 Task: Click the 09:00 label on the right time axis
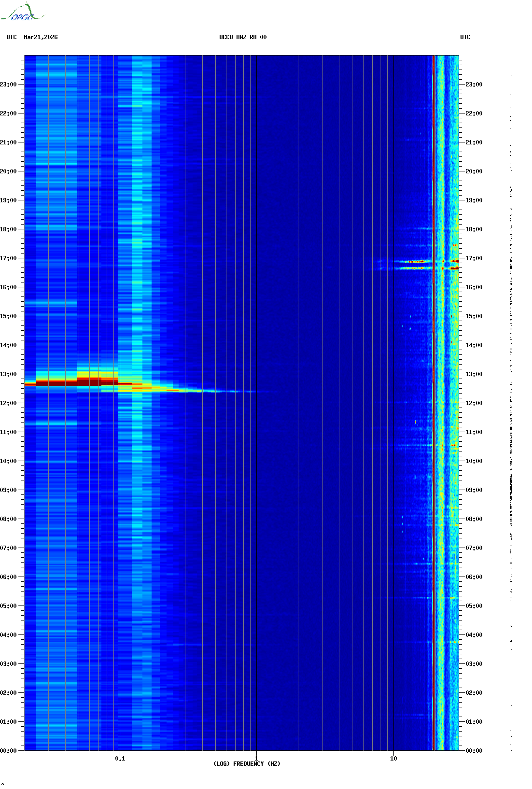[474, 490]
